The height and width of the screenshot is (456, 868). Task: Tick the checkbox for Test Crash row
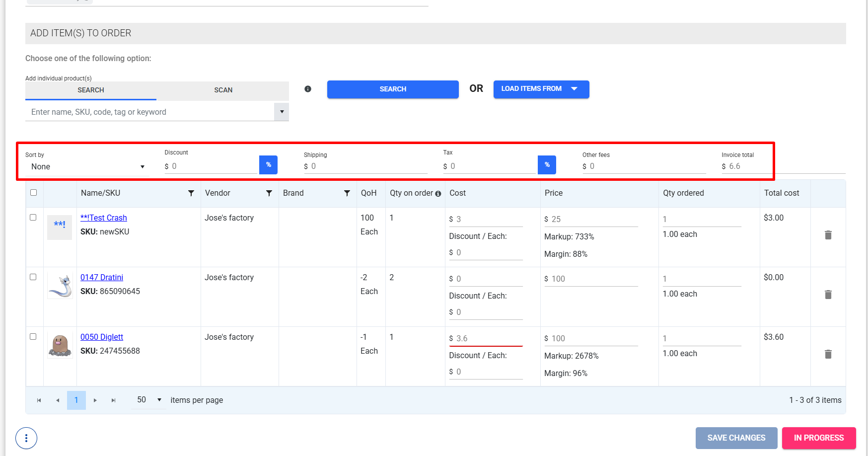pyautogui.click(x=33, y=218)
